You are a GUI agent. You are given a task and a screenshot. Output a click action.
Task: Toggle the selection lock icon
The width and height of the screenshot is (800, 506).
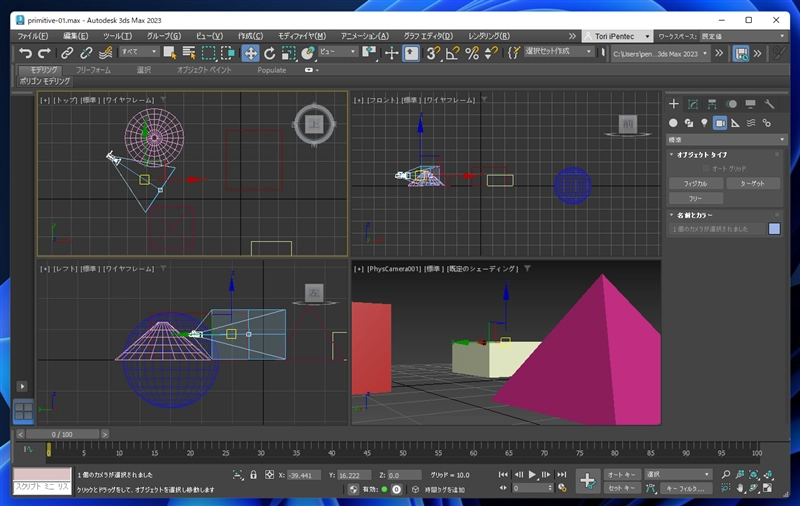pos(254,475)
